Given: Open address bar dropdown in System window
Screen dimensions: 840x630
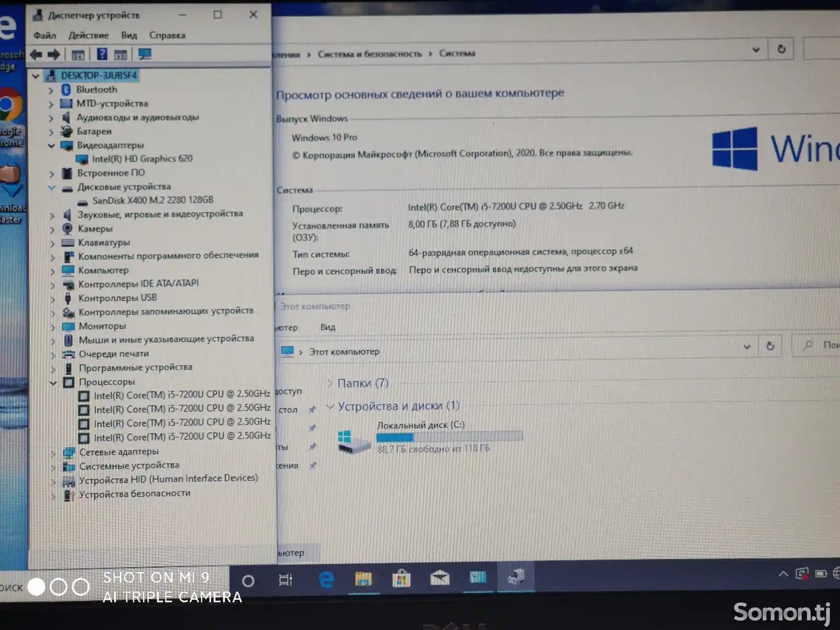Looking at the screenshot, I should tap(756, 49).
